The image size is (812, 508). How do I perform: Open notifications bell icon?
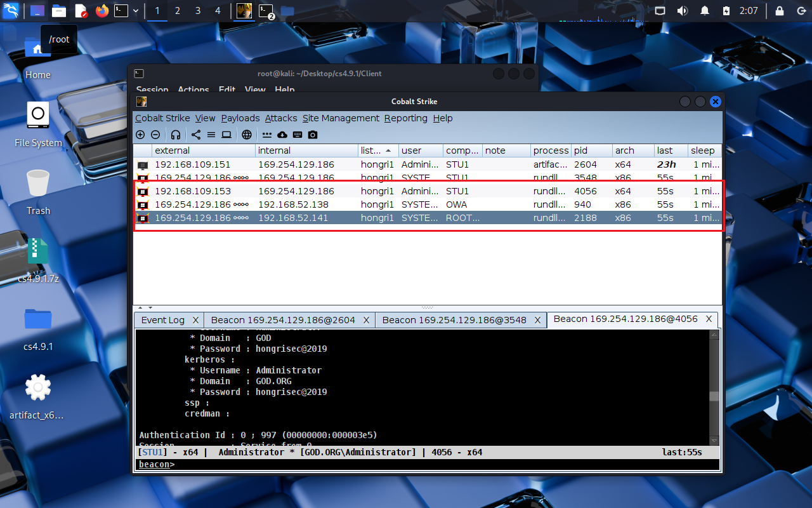705,11
